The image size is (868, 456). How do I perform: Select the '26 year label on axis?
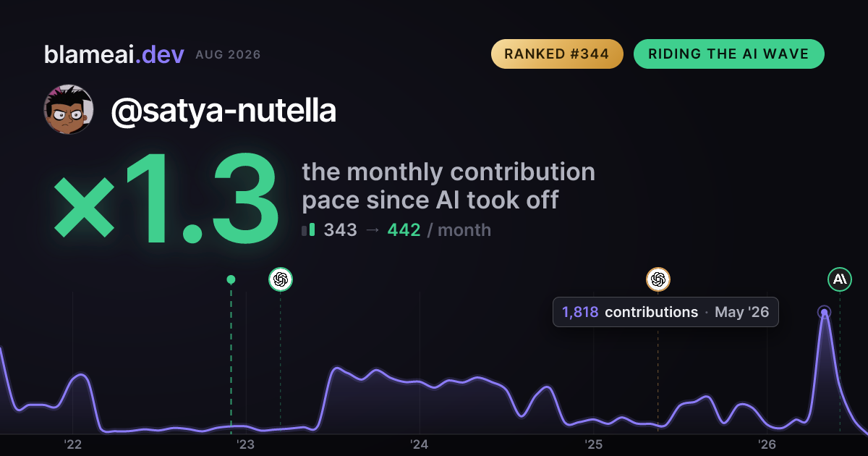point(767,444)
